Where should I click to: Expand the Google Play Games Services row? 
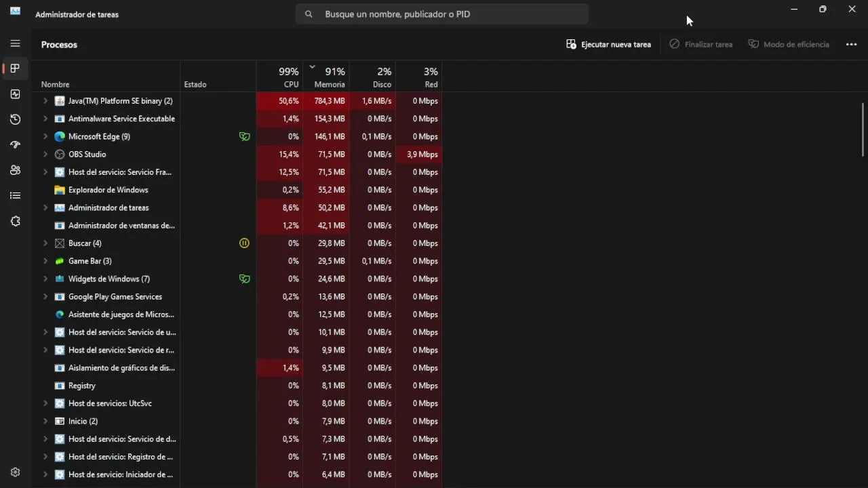click(45, 296)
